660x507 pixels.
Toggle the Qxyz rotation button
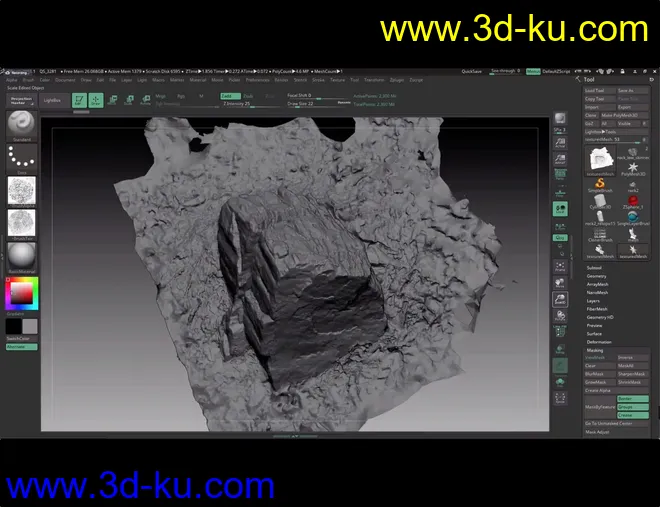pos(560,238)
